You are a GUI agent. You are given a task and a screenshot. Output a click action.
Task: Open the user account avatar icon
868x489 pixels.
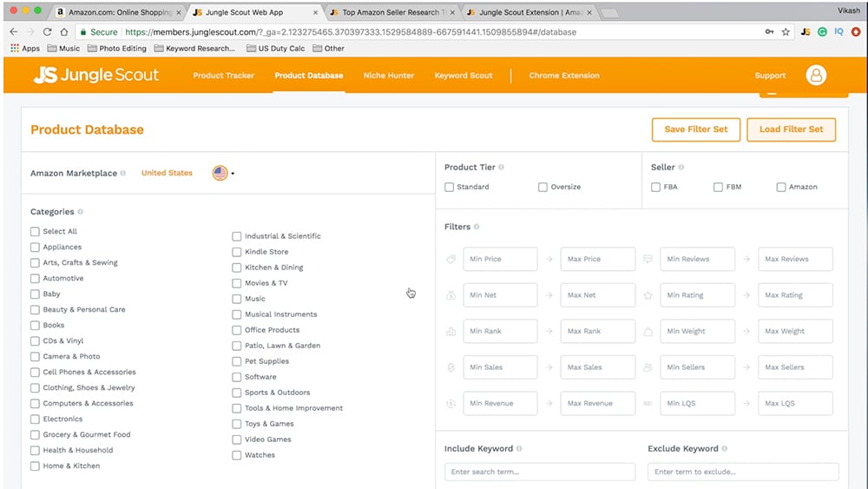coord(816,75)
